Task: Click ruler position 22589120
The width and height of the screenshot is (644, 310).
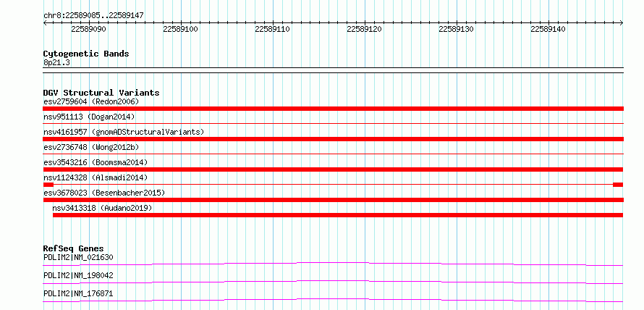Action: point(365,29)
